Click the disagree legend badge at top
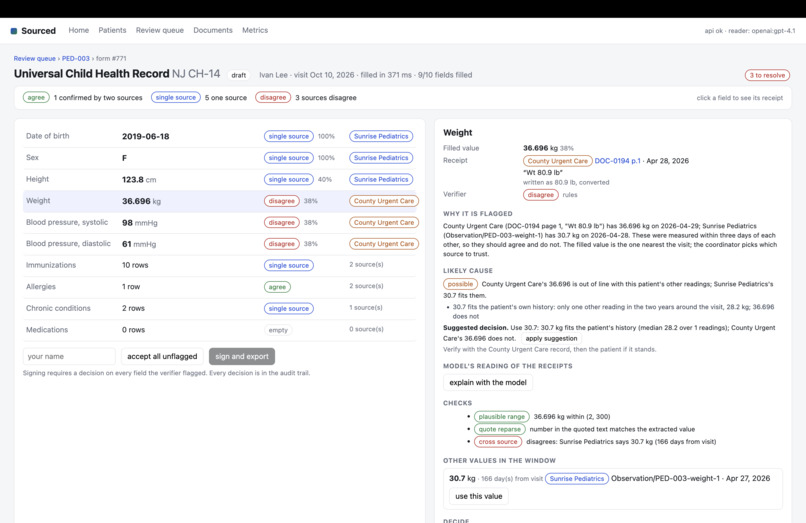Screen dimensions: 806x523 click(x=273, y=98)
